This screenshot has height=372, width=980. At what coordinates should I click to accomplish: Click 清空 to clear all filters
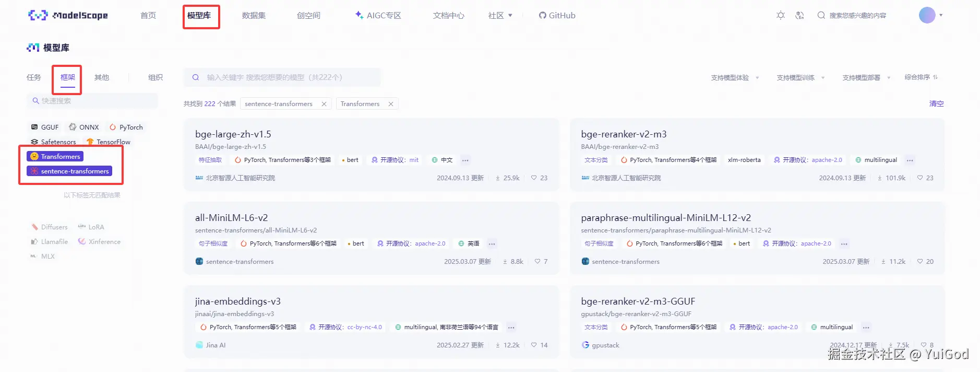(x=936, y=103)
